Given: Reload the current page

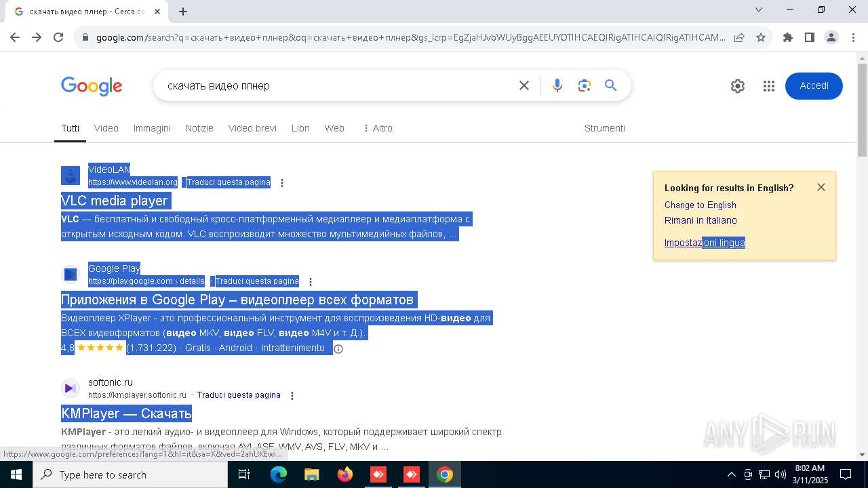Looking at the screenshot, I should point(58,37).
